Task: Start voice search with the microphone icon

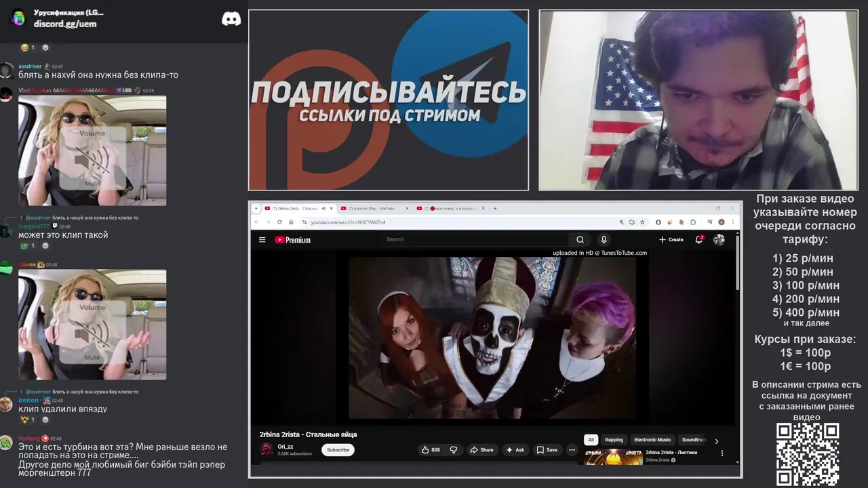Action: point(604,239)
